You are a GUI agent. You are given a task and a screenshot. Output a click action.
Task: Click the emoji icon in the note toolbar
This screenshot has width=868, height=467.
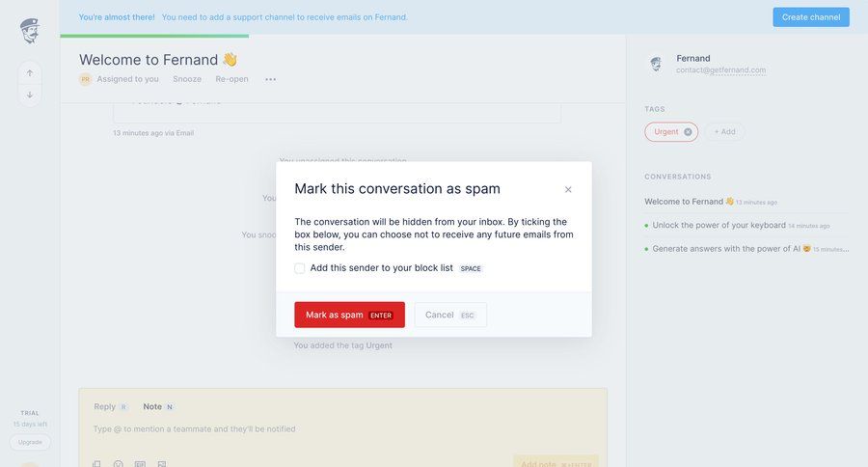(x=119, y=464)
